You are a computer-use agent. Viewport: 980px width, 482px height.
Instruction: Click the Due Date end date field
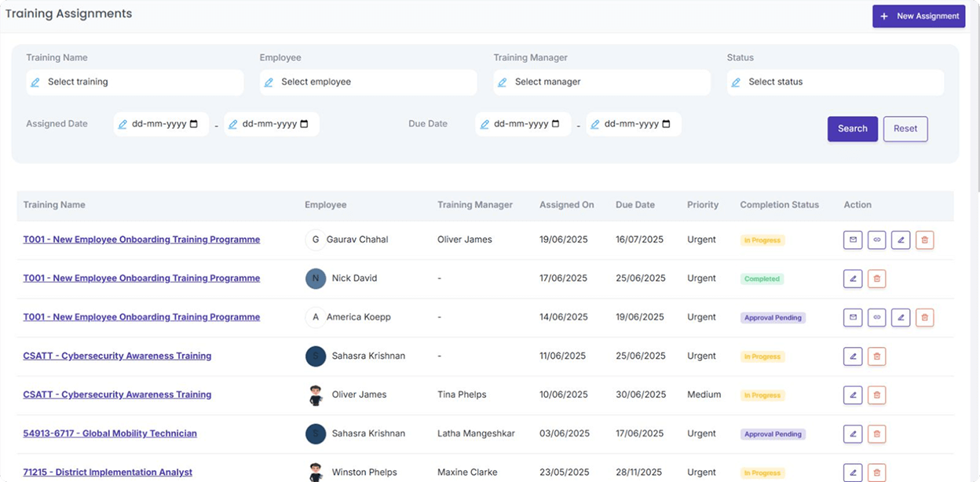click(x=633, y=124)
